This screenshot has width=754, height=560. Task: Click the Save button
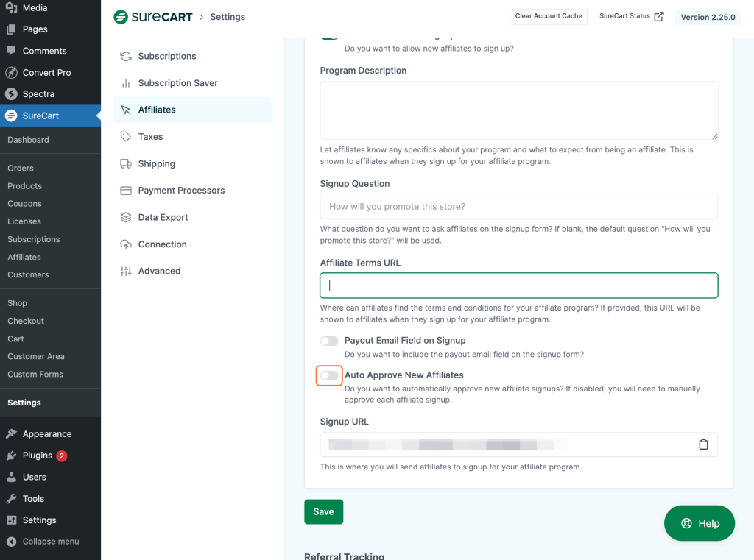[x=323, y=511]
